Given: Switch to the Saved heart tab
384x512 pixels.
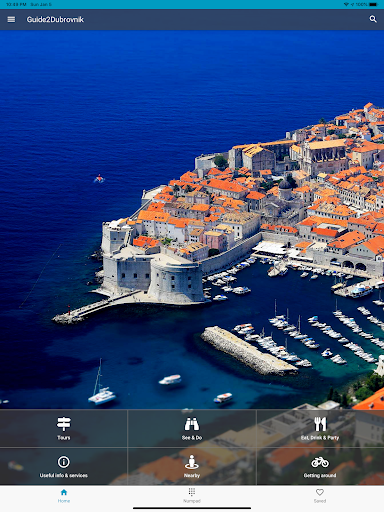Looking at the screenshot, I should (320, 496).
